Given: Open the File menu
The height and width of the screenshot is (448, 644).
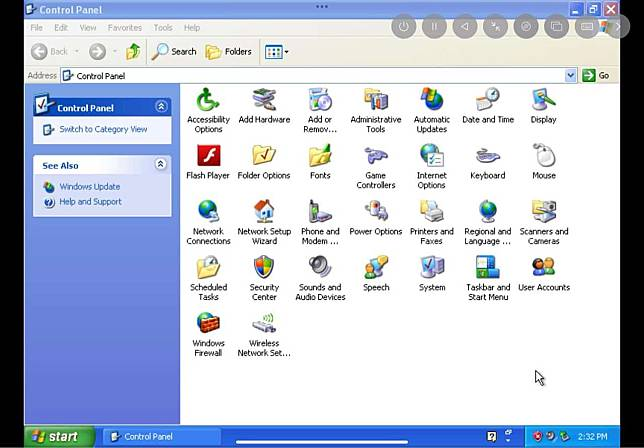Looking at the screenshot, I should tap(36, 28).
